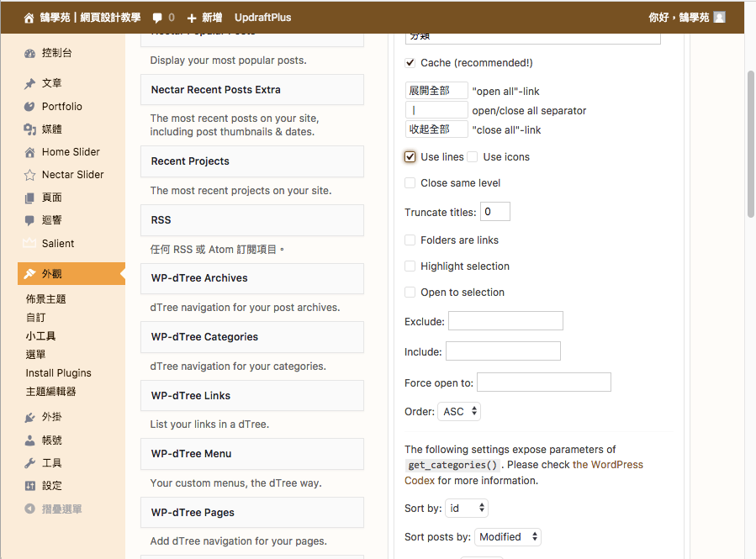The height and width of the screenshot is (559, 756).
Task: Click the dashboard gauge icon (控制台)
Action: click(30, 53)
